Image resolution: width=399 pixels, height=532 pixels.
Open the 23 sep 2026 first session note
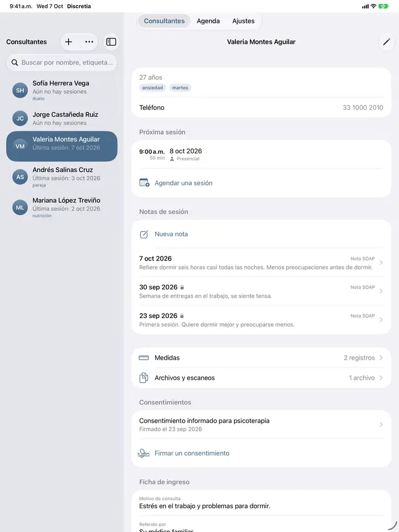coord(261,320)
